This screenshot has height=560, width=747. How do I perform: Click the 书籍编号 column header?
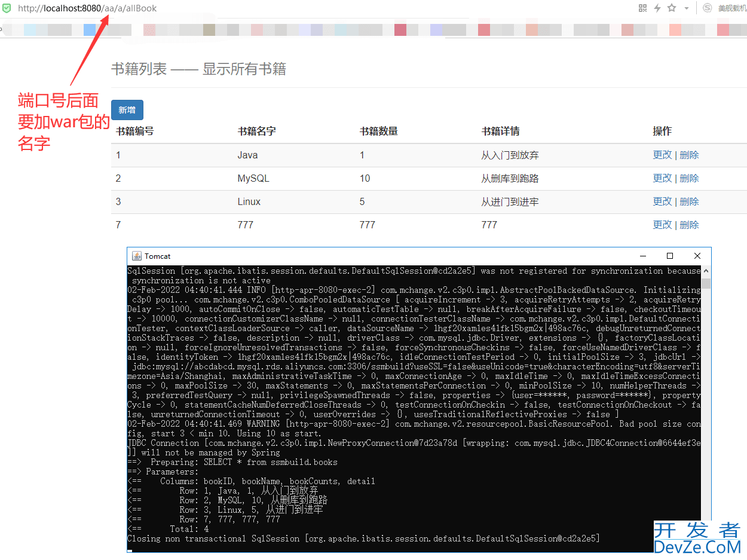[x=135, y=131]
